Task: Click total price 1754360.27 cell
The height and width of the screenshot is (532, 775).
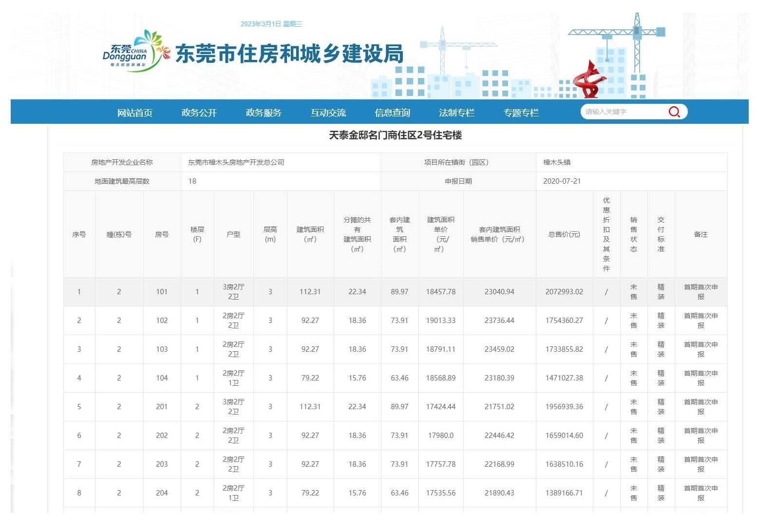Action: pyautogui.click(x=564, y=321)
